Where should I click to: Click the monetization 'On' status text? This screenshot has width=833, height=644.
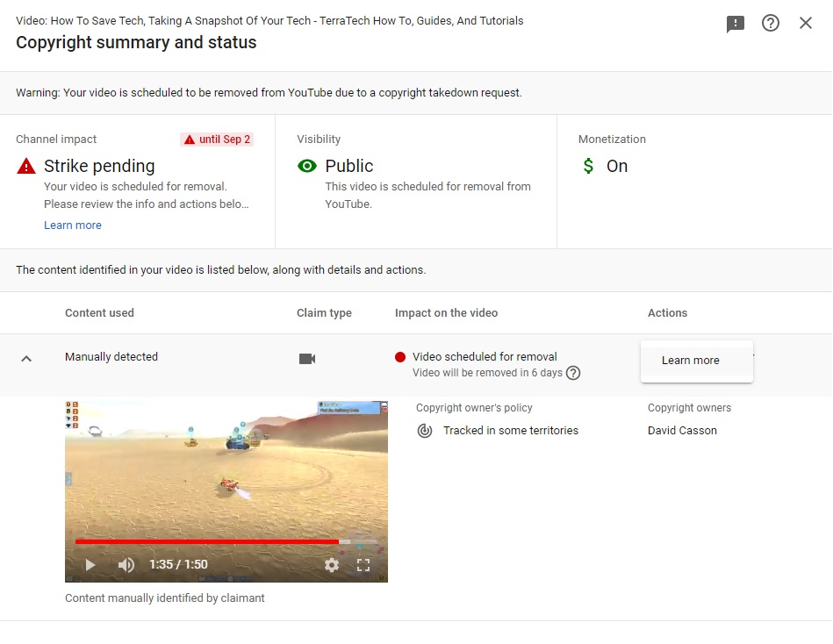pyautogui.click(x=617, y=166)
